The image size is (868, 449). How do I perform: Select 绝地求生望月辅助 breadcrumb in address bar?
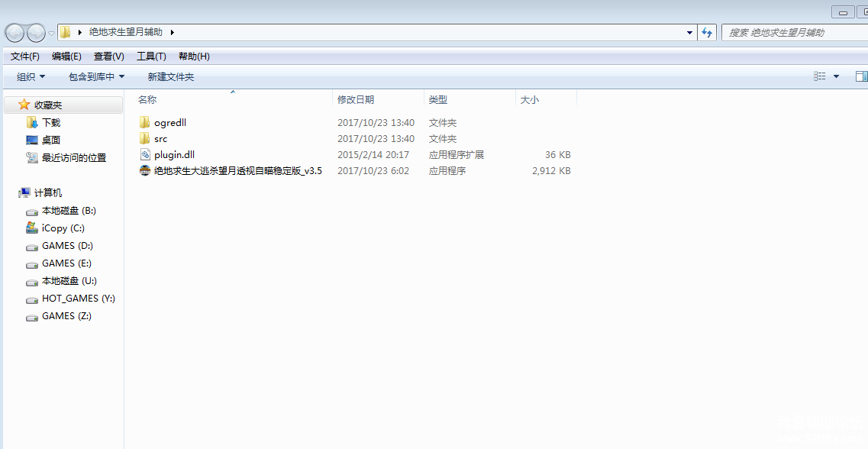coord(126,32)
